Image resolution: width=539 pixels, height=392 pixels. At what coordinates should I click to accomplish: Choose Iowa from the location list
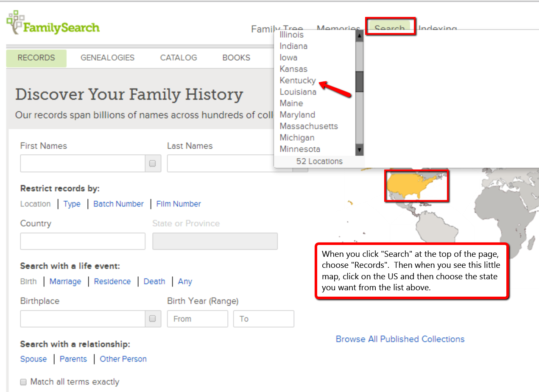[x=288, y=58]
